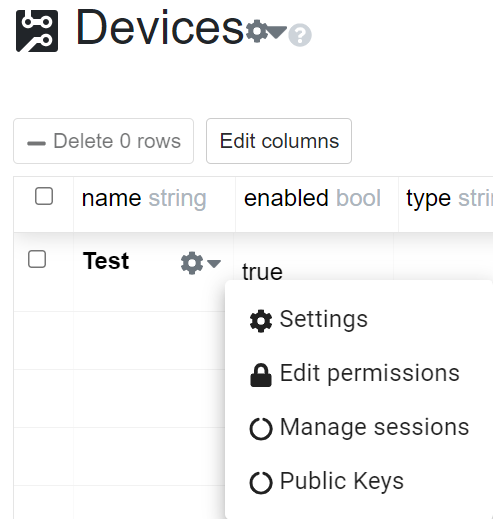
Task: Expand the dropdown caret next to Devices title
Action: pyautogui.click(x=277, y=32)
